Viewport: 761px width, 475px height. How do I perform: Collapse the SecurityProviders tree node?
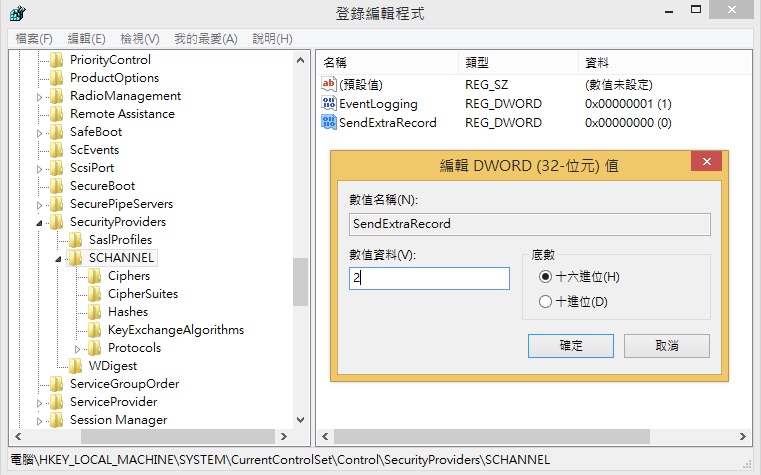pyautogui.click(x=40, y=222)
